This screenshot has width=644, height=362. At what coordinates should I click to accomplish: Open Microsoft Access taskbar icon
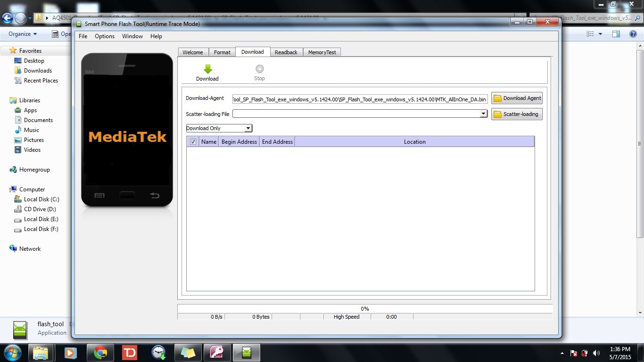tap(217, 353)
